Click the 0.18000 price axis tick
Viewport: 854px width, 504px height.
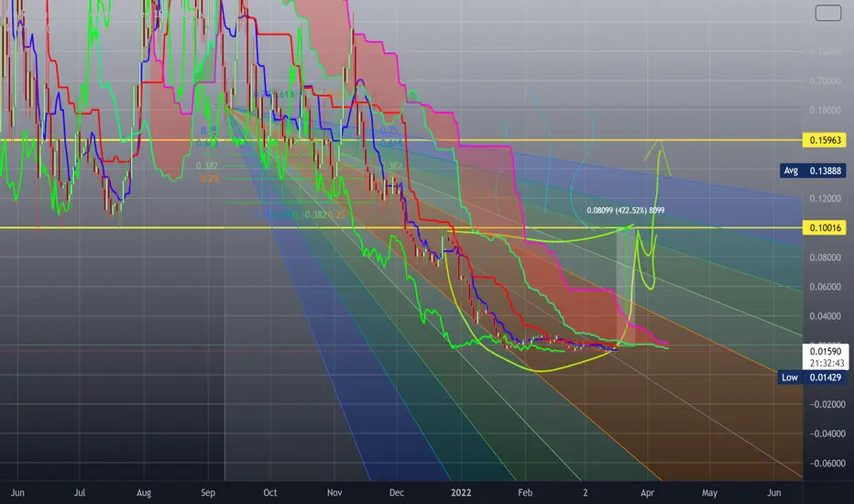coord(825,110)
